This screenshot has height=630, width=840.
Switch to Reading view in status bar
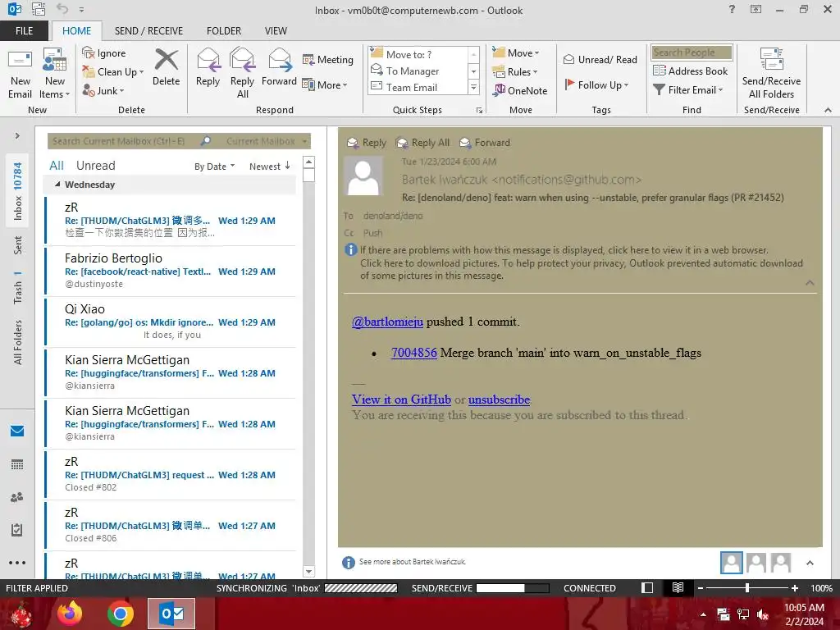678,587
